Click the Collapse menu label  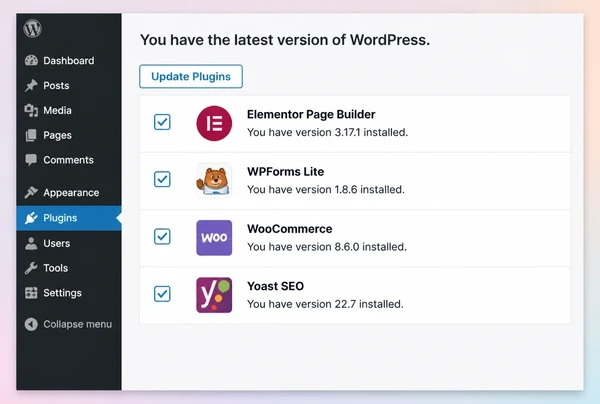pos(77,324)
